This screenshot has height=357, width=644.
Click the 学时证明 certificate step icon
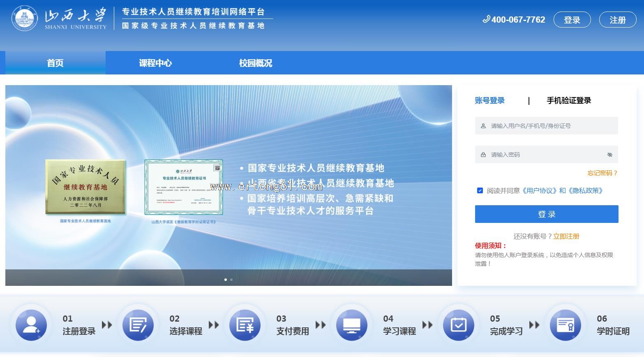pyautogui.click(x=566, y=325)
